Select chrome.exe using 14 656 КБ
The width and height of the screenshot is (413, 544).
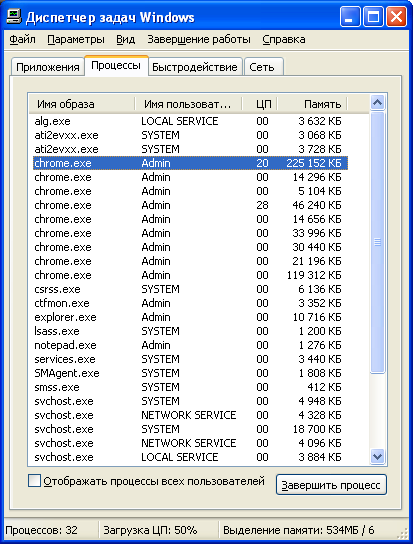(x=190, y=219)
